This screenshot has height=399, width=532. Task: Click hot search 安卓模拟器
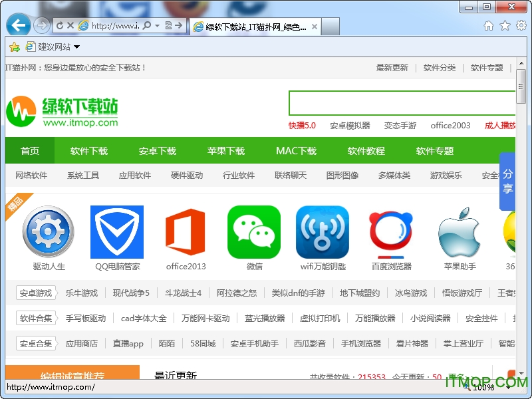(350, 126)
